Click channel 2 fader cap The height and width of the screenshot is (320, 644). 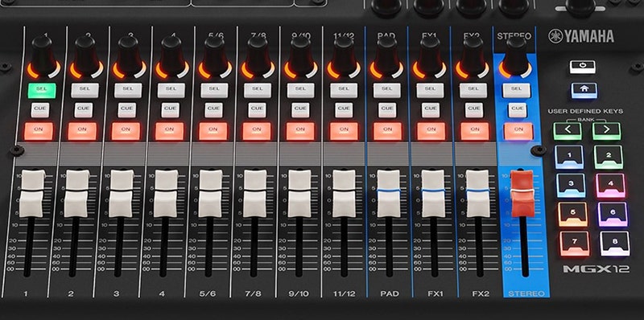tap(76, 194)
